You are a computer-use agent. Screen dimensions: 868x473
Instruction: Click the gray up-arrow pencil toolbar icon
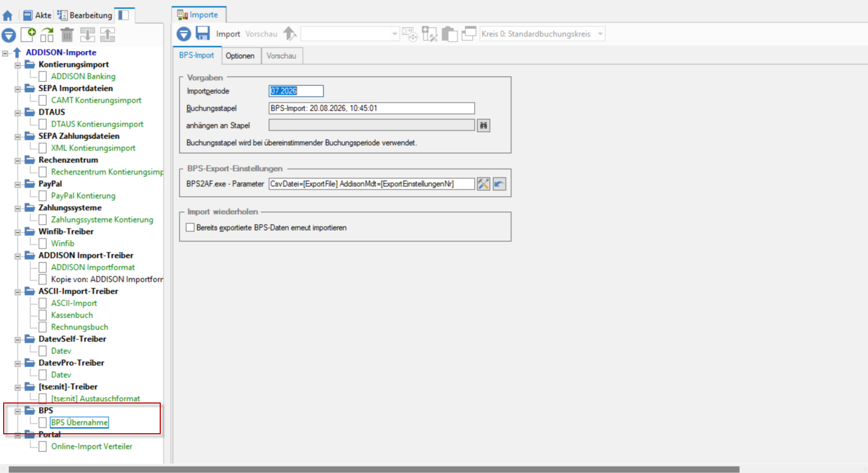click(x=290, y=34)
